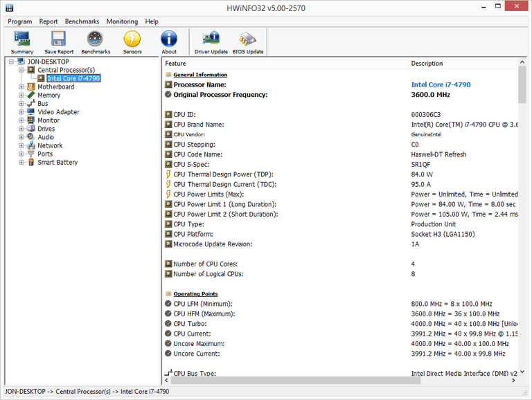
Task: Click the horizontal scrollbar right arrow
Action: pyautogui.click(x=514, y=381)
